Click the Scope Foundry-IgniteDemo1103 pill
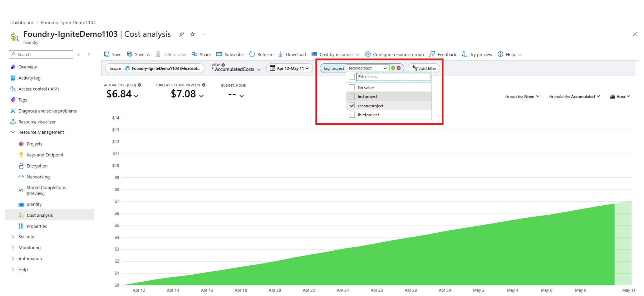 (x=155, y=68)
